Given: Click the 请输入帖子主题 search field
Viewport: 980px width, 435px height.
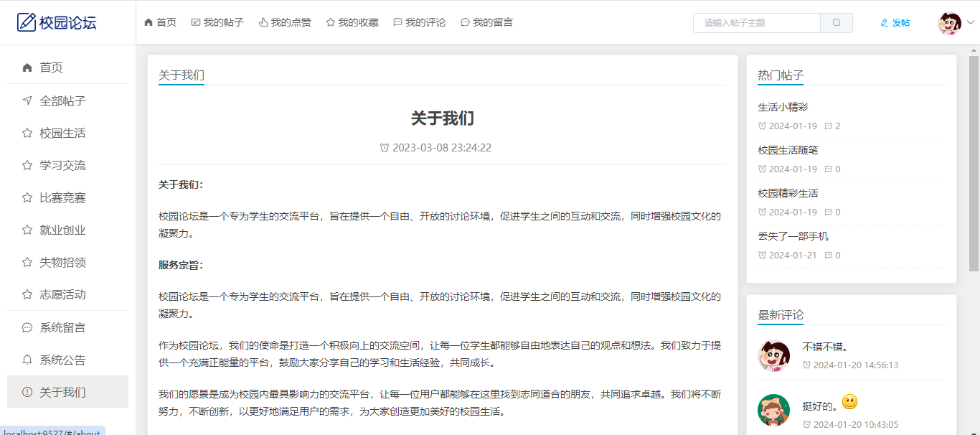Looking at the screenshot, I should coord(757,23).
